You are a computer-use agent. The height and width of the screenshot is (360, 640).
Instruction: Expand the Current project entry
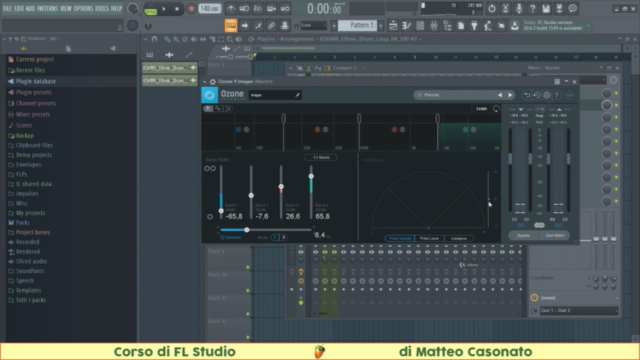tap(35, 59)
